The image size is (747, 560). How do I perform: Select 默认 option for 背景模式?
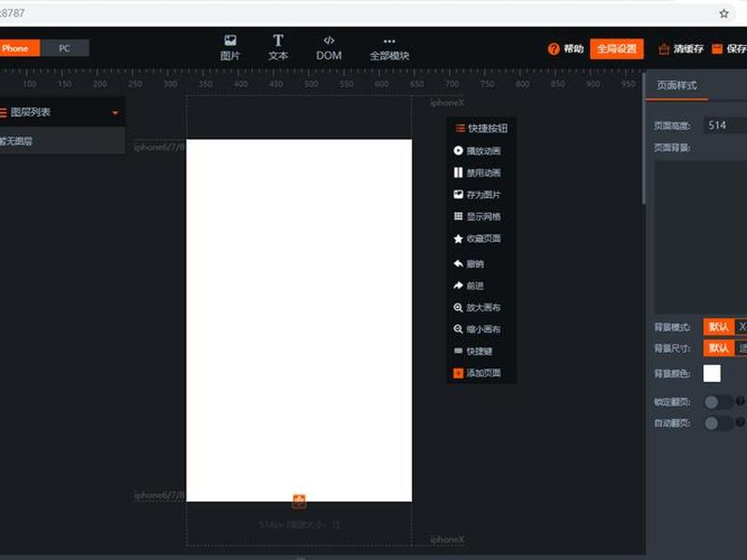click(x=718, y=327)
